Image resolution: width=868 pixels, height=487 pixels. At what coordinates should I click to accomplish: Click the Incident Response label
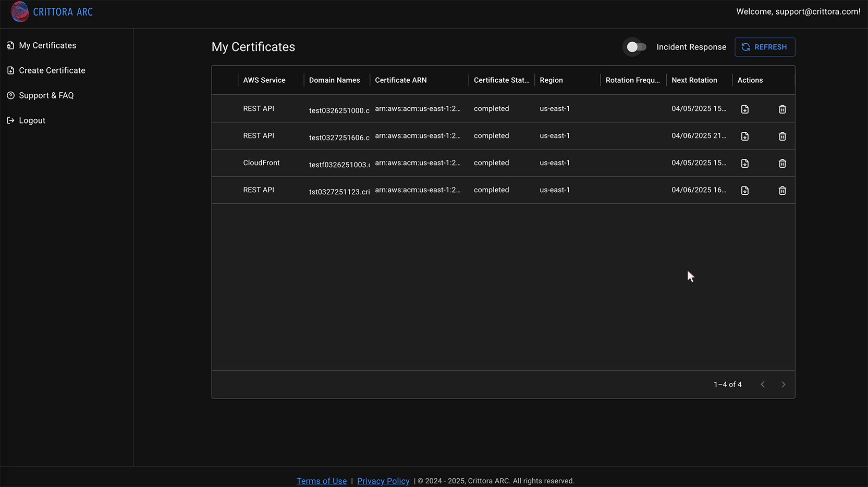coord(691,47)
